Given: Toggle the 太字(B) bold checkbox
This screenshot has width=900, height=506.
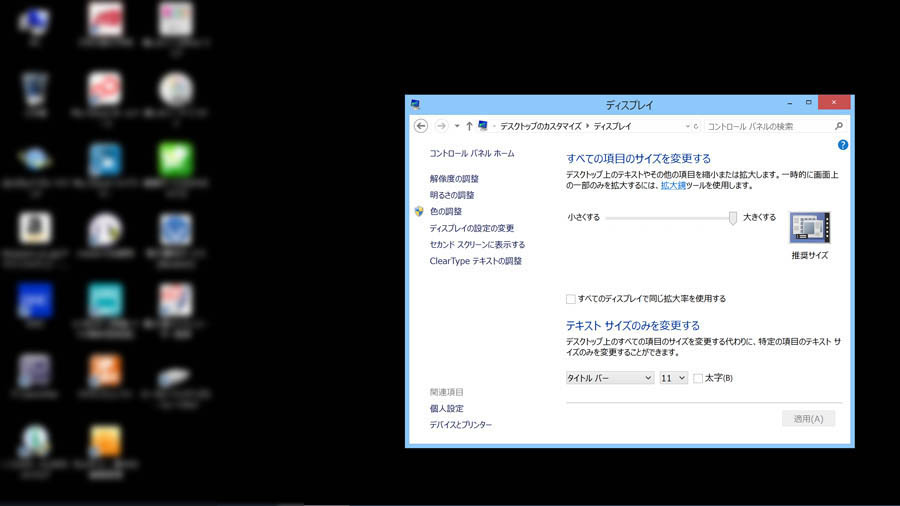Looking at the screenshot, I should click(x=698, y=378).
